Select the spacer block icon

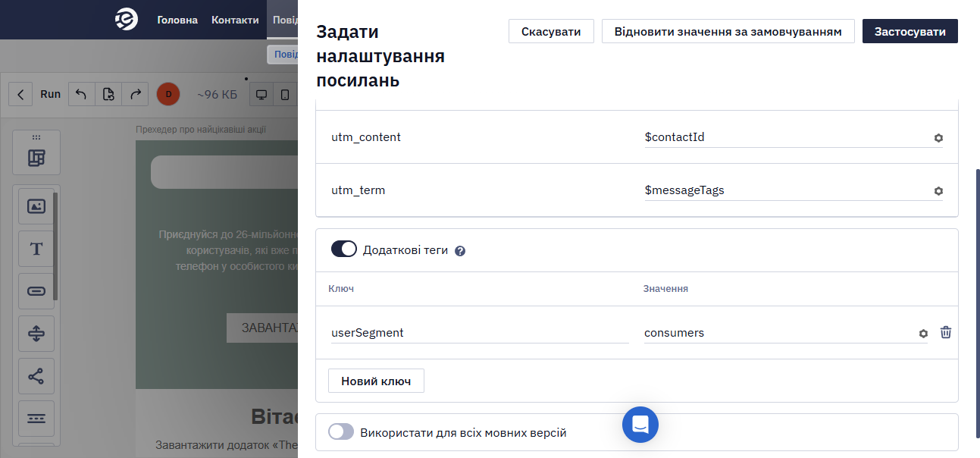[36, 334]
